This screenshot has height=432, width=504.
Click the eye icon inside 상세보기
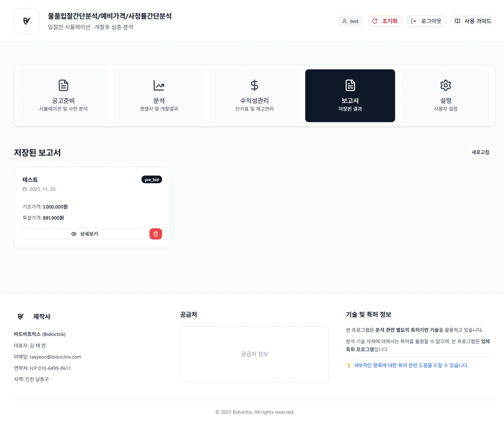pos(73,234)
